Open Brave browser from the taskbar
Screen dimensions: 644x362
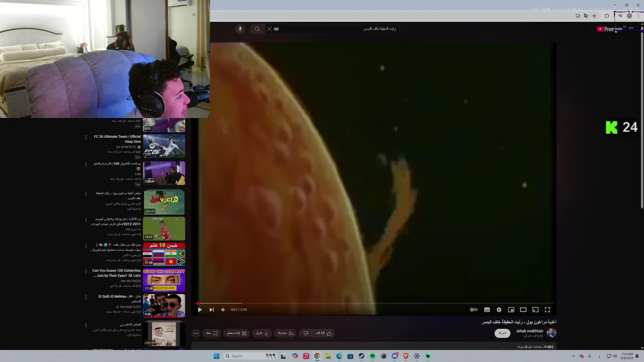(406, 356)
